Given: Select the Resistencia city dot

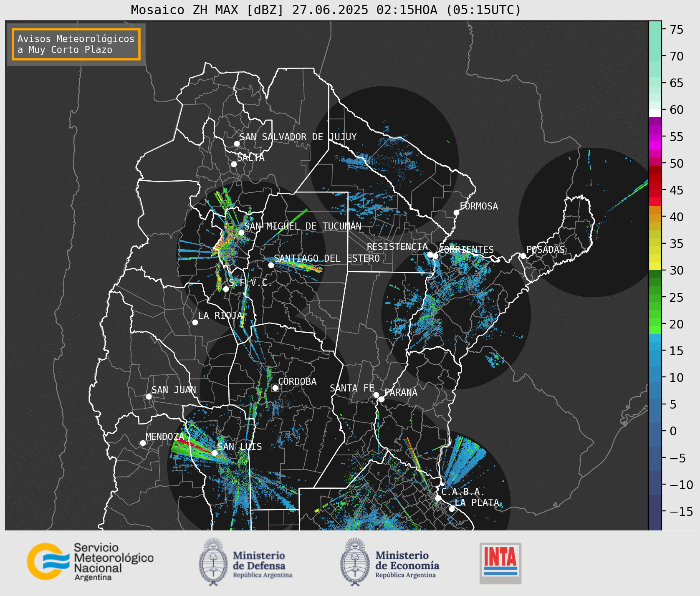Looking at the screenshot, I should point(430,255).
